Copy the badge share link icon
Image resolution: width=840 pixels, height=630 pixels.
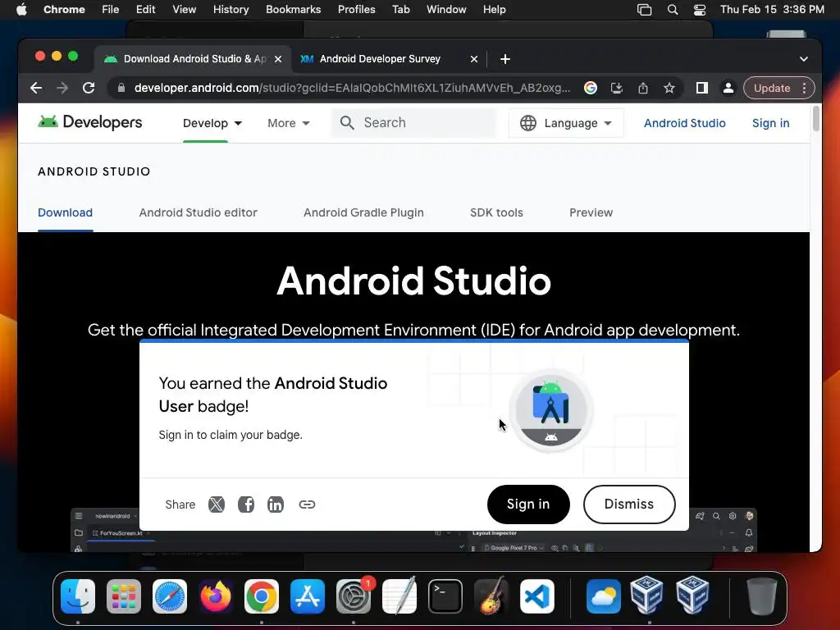[307, 504]
